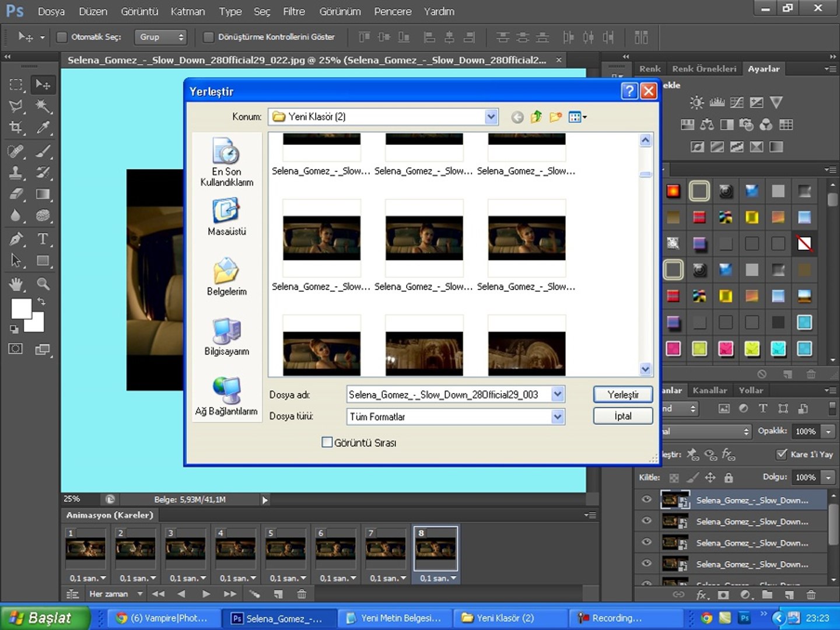Toggle Otomatik Seç checkbox

[62, 37]
